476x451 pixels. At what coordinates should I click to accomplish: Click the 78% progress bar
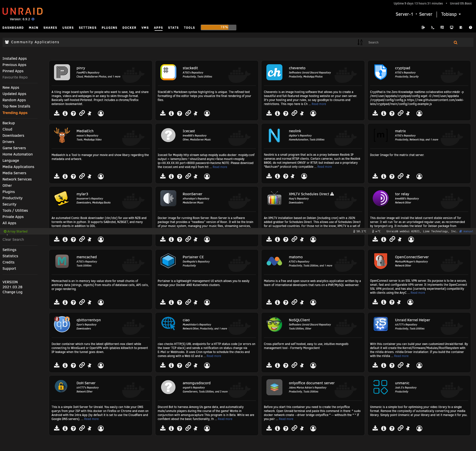tap(218, 27)
